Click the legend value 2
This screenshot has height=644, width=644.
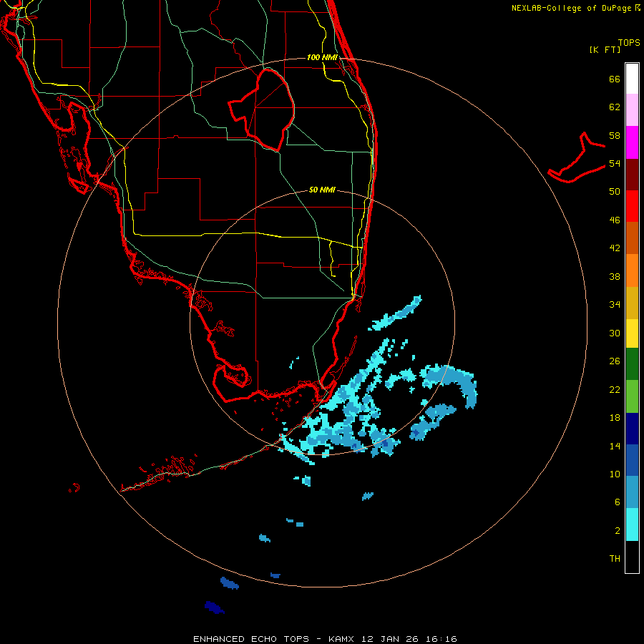[x=618, y=531]
